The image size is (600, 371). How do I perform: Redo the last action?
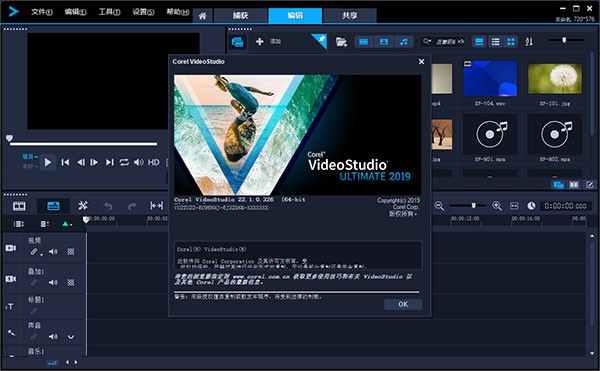132,207
